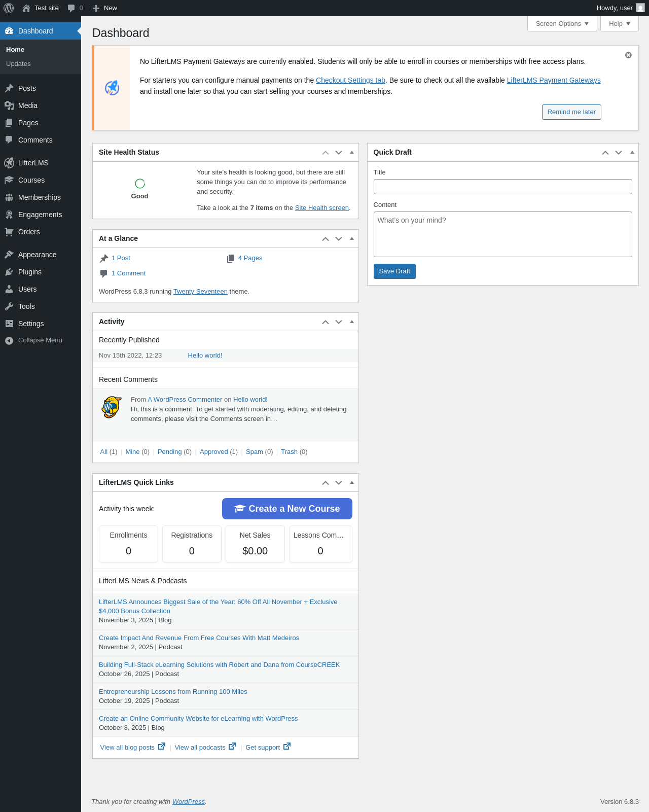The height and width of the screenshot is (812, 649).
Task: Click the Plugins plug icon
Action: pyautogui.click(x=9, y=272)
